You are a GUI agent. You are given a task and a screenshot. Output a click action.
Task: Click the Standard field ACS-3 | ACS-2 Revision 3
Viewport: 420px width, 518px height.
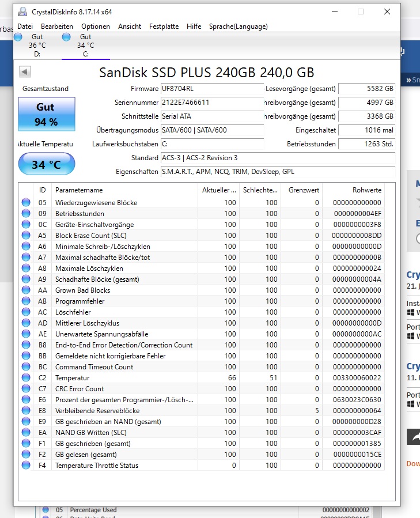click(x=278, y=158)
